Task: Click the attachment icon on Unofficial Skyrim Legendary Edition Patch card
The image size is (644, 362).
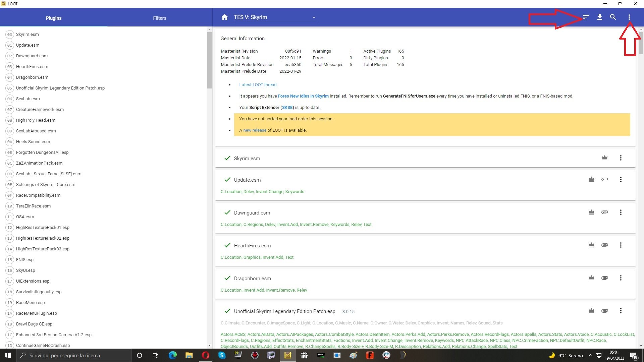Action: click(605, 311)
